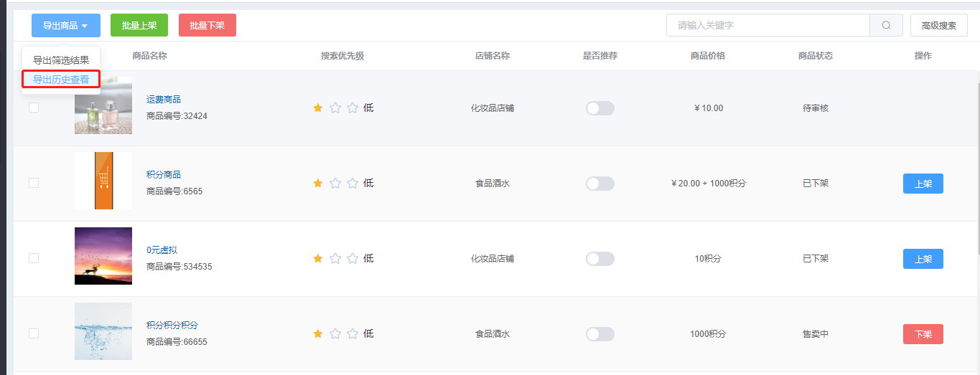The height and width of the screenshot is (375, 980).
Task: Set 积分商品 priority to three stars
Action: (x=353, y=183)
